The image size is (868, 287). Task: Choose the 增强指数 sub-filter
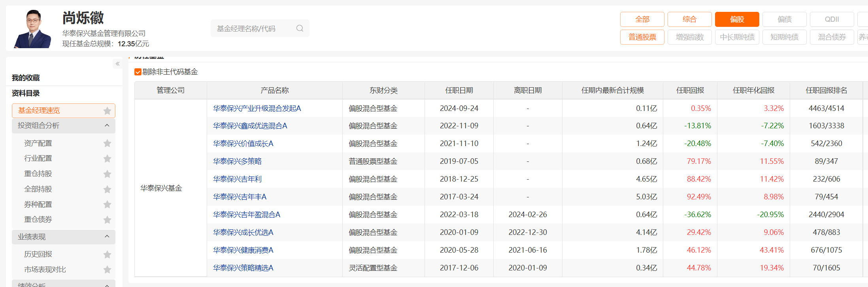(690, 37)
